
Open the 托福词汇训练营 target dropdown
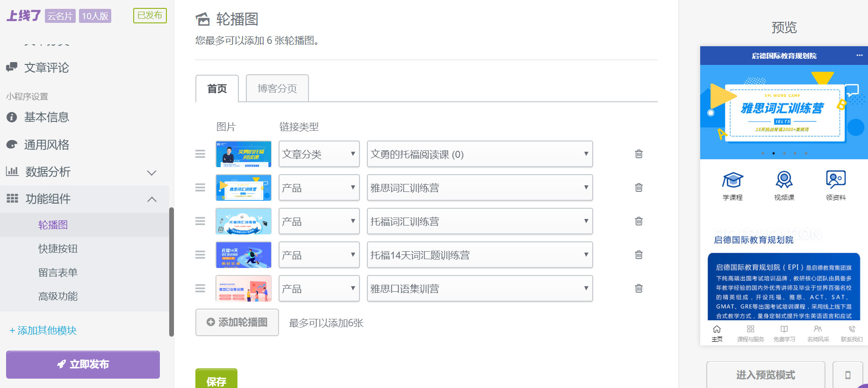[480, 221]
